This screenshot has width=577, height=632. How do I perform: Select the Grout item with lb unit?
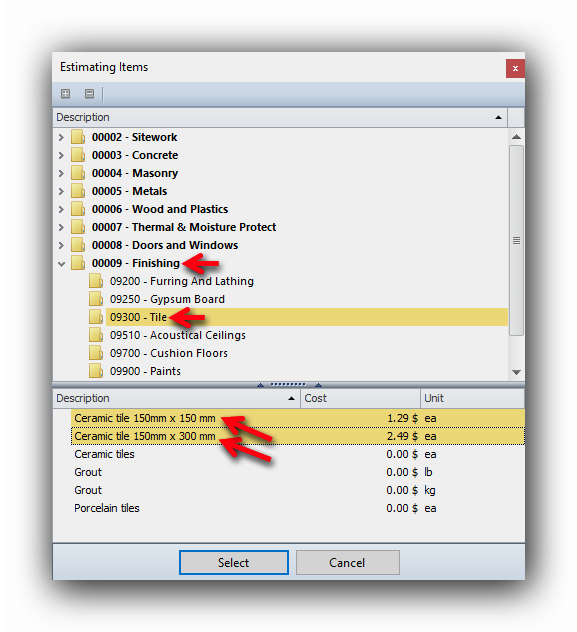[x=298, y=472]
